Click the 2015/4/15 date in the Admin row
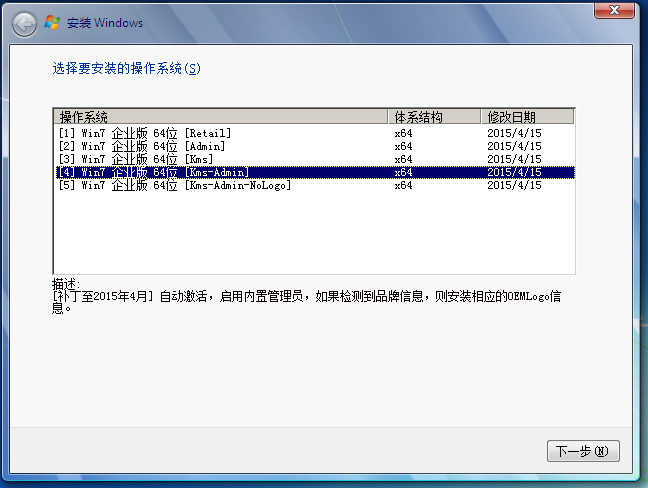Viewport: 648px width, 488px height. click(514, 146)
